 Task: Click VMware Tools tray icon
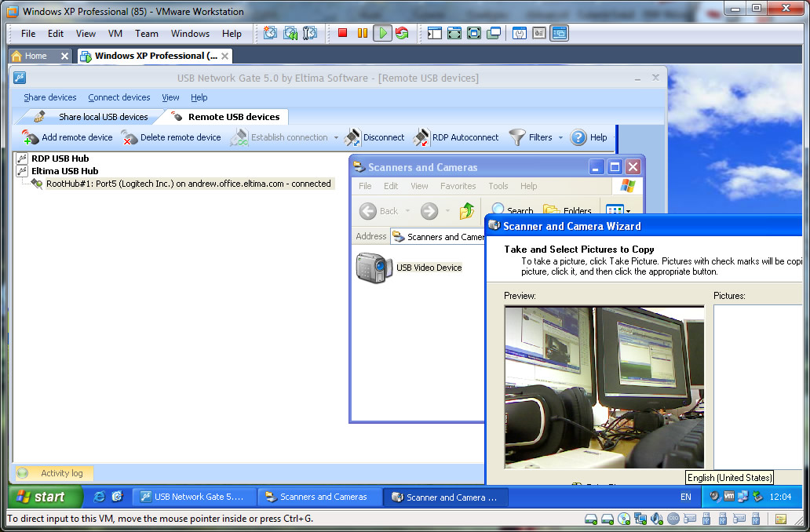coord(729,497)
